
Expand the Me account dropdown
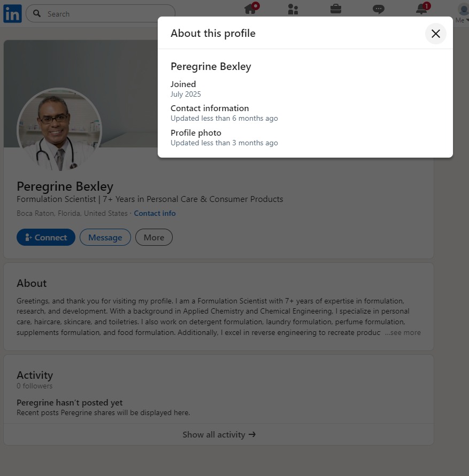463,13
